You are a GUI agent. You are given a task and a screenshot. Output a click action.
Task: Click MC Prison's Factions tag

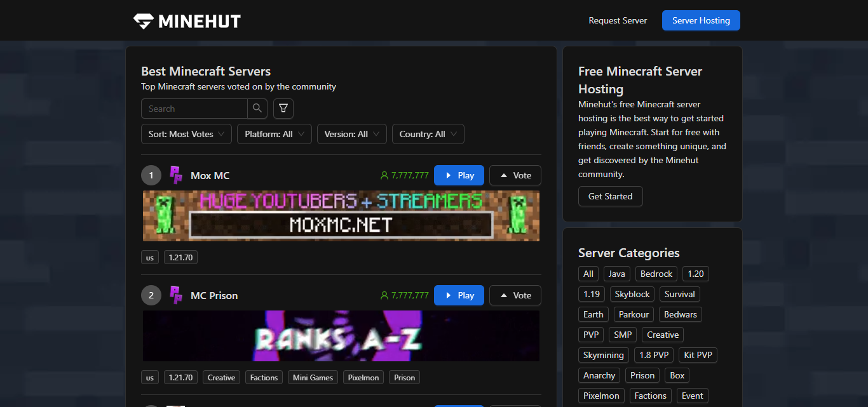click(x=264, y=378)
